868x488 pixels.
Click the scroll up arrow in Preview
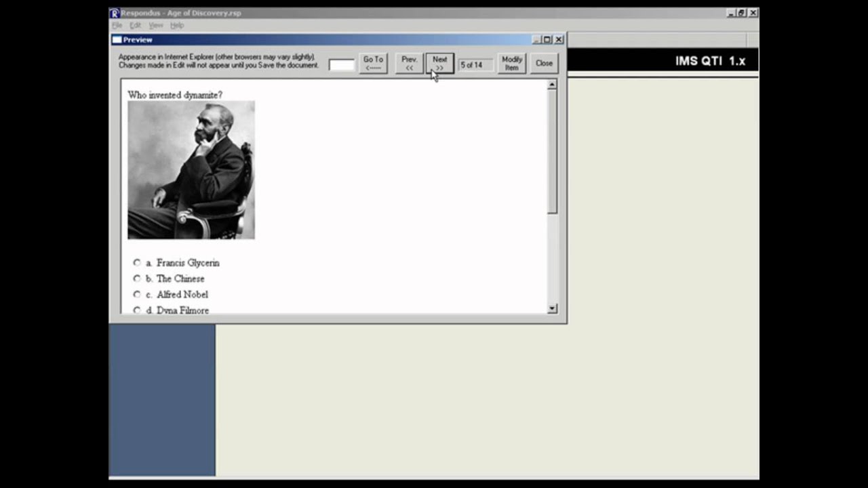552,85
